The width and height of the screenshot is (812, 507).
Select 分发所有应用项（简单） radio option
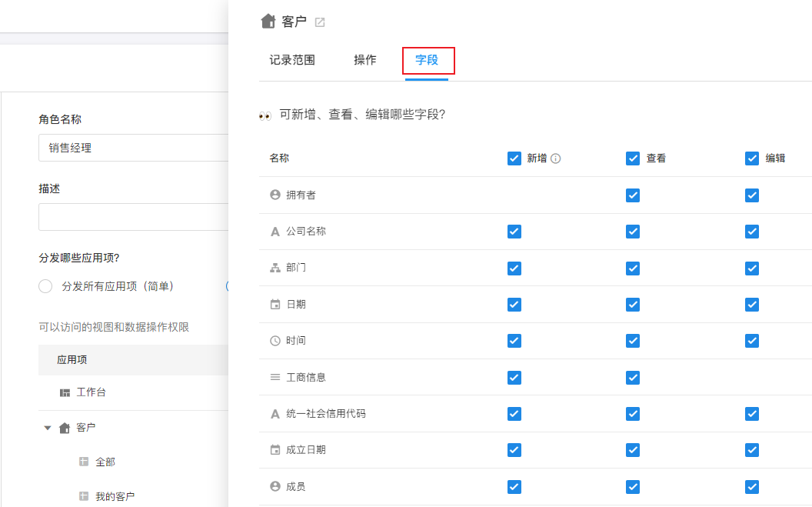(45, 286)
